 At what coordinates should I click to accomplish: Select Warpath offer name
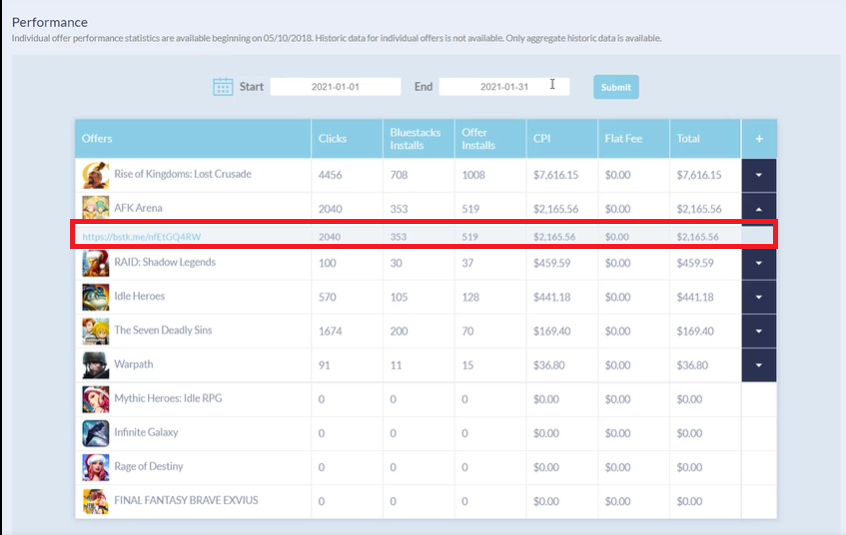coord(133,364)
